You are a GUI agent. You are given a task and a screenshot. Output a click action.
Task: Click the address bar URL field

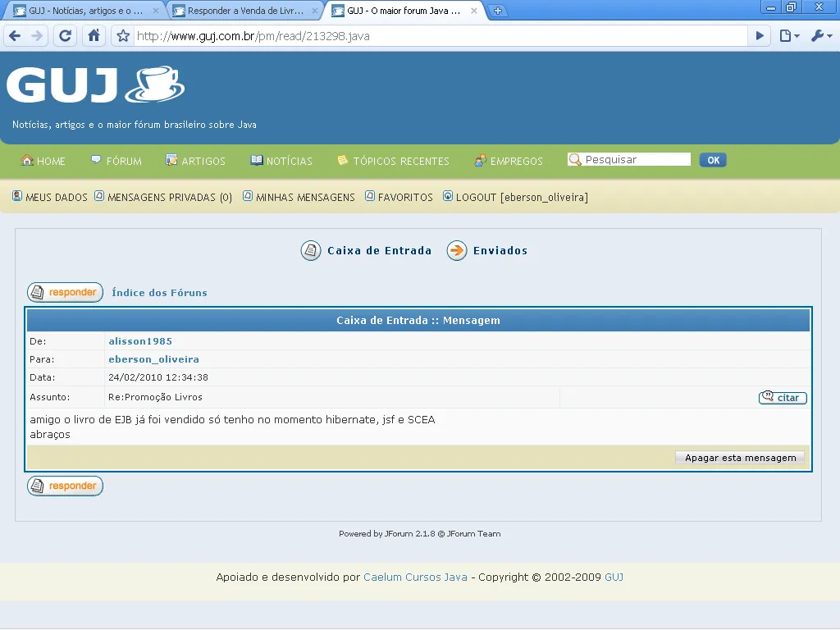pos(440,36)
